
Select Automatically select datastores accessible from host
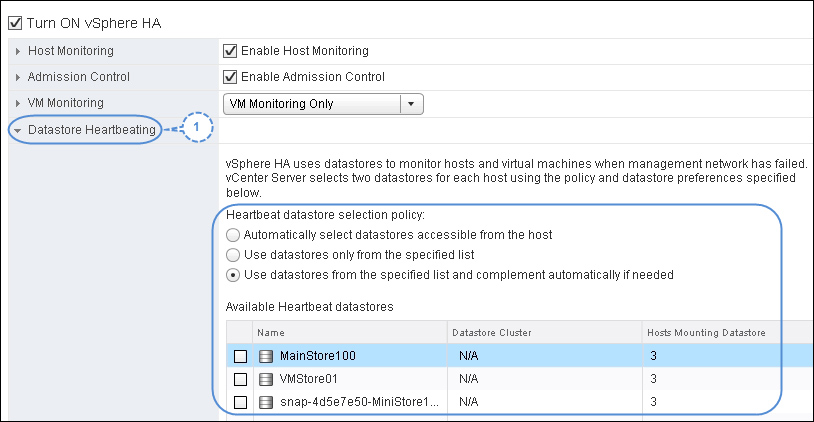[233, 235]
